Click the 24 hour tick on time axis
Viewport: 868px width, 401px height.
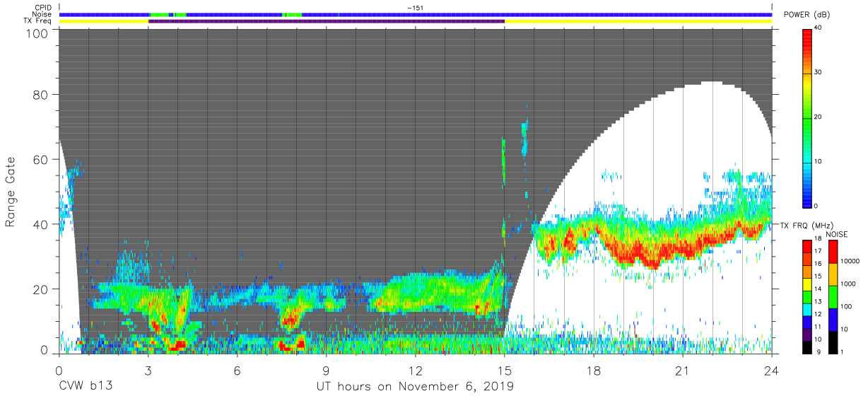[x=772, y=371]
